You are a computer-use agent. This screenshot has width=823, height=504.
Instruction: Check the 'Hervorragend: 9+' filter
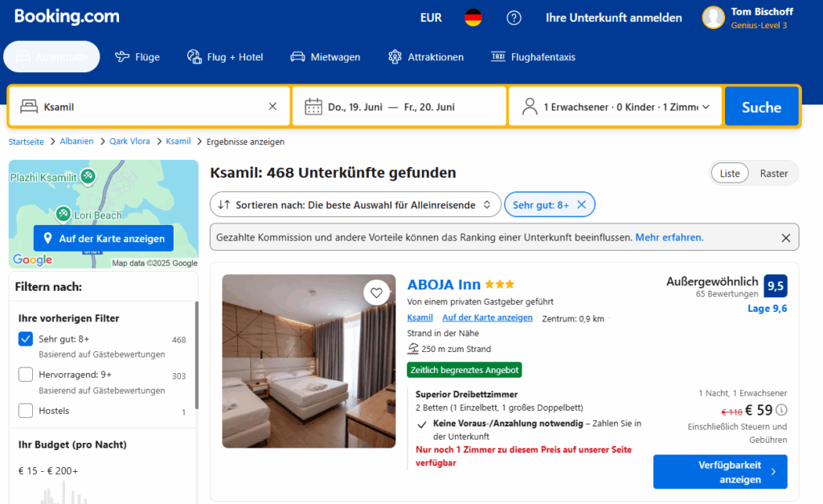click(26, 375)
